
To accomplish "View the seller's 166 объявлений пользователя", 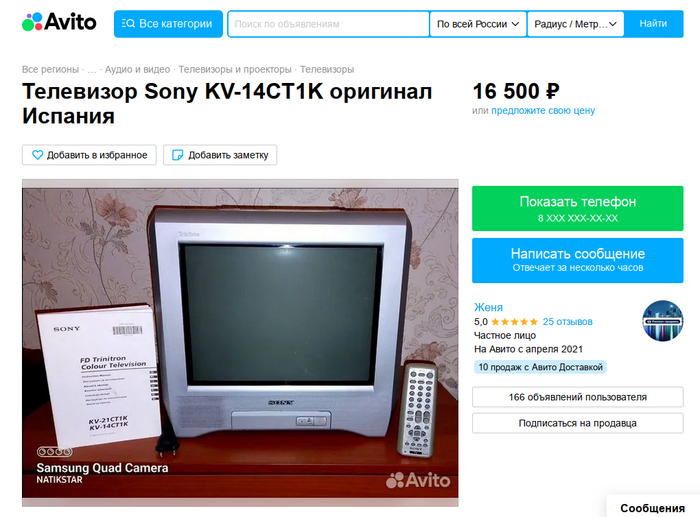I will coord(578,397).
